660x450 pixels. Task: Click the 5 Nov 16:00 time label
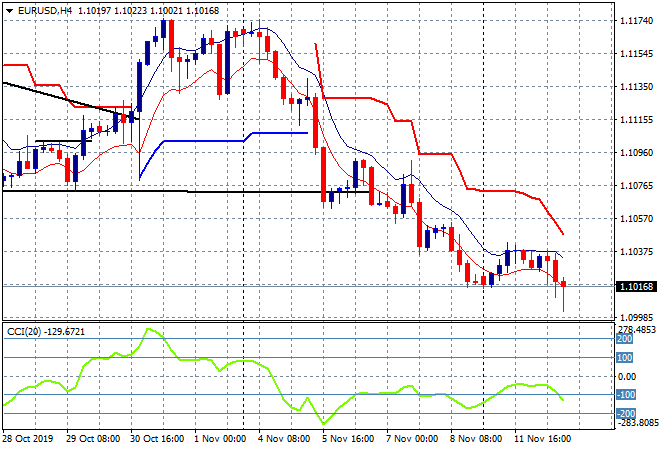(x=348, y=439)
